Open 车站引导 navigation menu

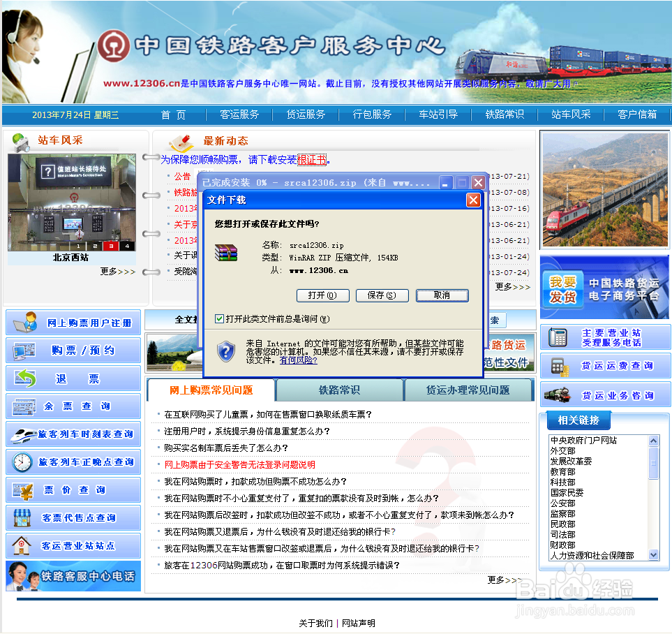pyautogui.click(x=438, y=115)
